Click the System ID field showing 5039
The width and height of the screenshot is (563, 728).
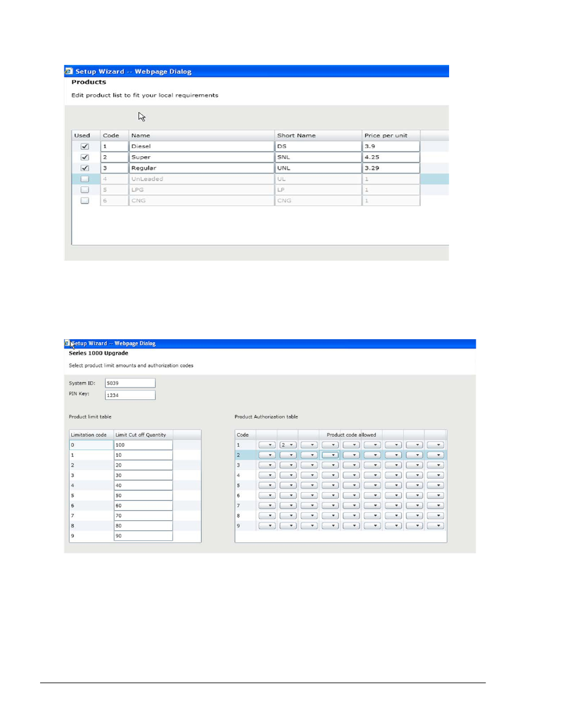[x=130, y=383]
